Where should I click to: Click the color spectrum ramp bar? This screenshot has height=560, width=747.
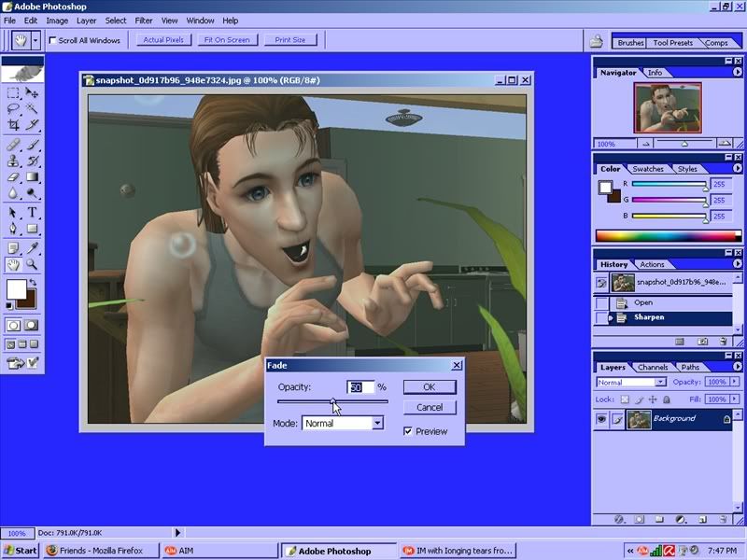pos(668,236)
